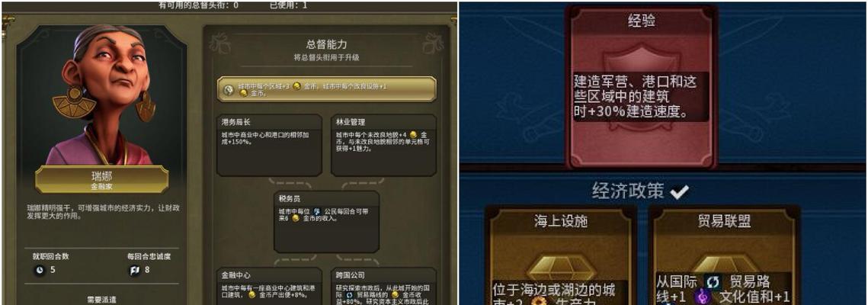Viewport: 868px width, 305px height.
Task: Click the 瑞娜 金融家 name banner
Action: click(x=102, y=181)
